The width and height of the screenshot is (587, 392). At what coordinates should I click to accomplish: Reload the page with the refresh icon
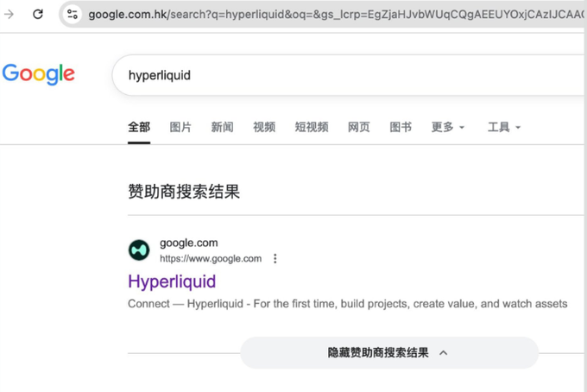(38, 14)
